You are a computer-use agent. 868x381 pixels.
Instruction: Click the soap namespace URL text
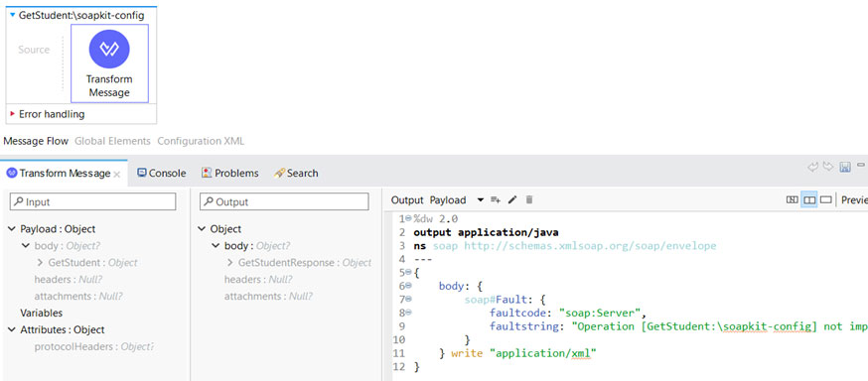pos(590,245)
